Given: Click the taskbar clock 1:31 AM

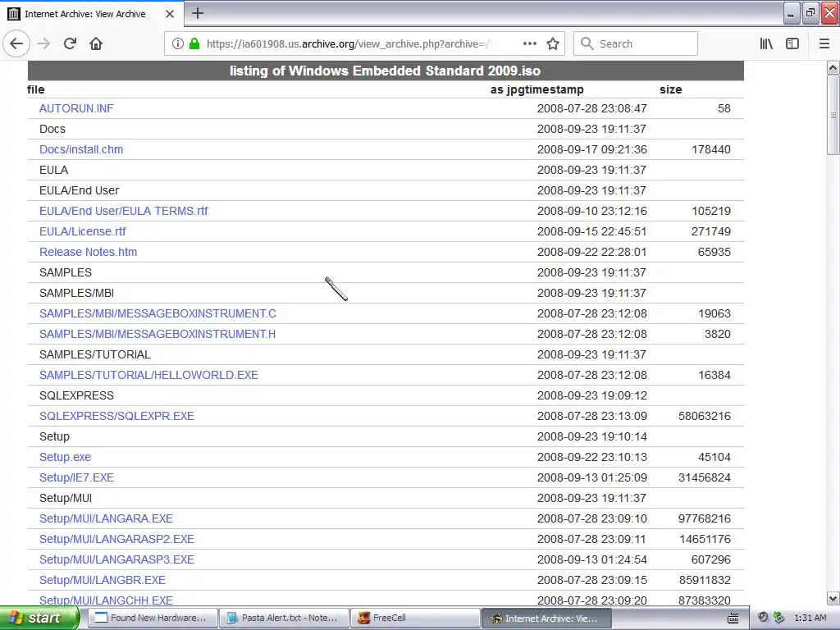Looking at the screenshot, I should pos(810,618).
